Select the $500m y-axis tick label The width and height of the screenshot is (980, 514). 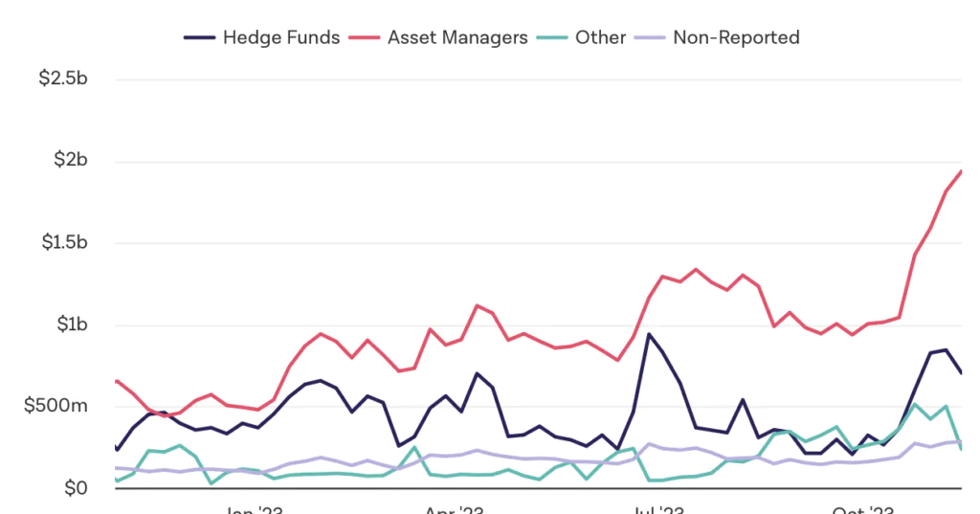tap(58, 406)
